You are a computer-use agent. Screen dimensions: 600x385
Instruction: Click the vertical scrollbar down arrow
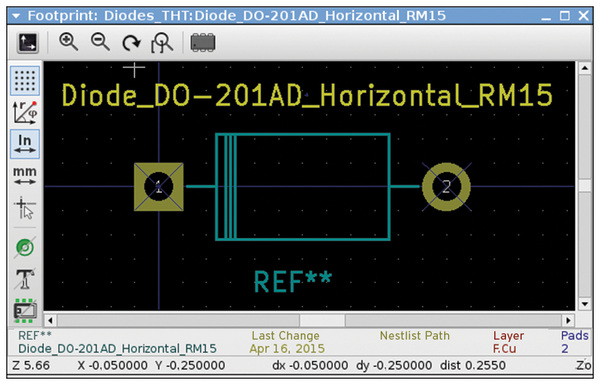tap(584, 304)
